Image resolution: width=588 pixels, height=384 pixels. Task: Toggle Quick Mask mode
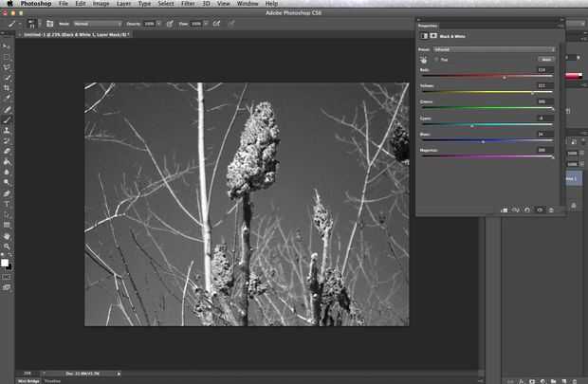7,277
